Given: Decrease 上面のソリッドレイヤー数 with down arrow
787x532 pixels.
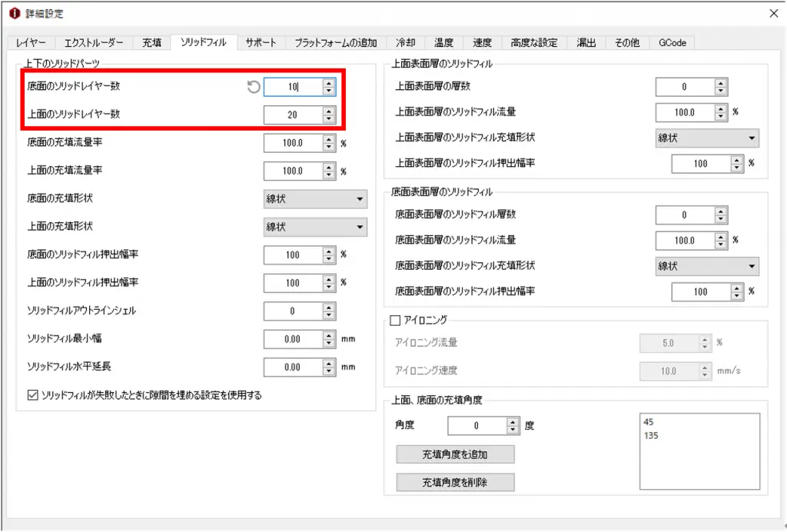Looking at the screenshot, I should point(329,119).
